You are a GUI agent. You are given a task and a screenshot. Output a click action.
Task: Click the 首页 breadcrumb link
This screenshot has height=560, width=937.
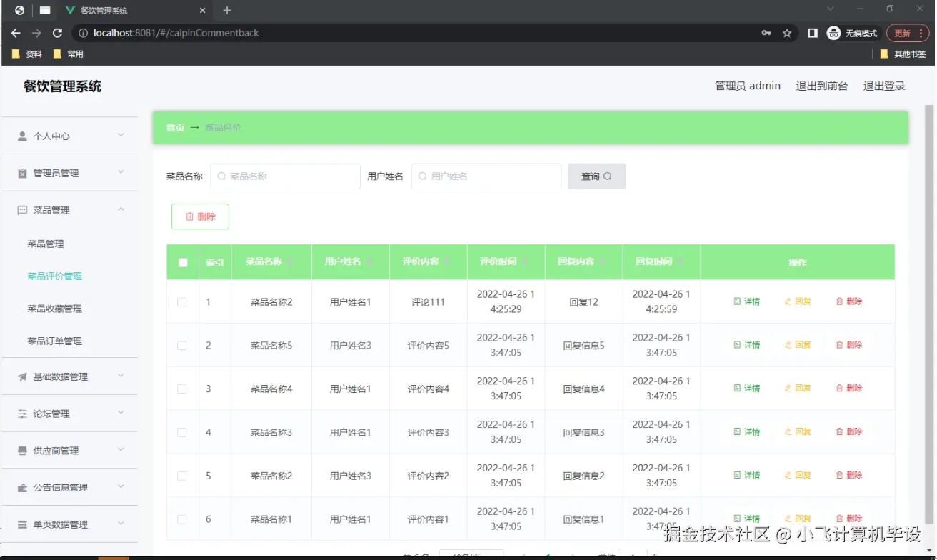tap(175, 128)
